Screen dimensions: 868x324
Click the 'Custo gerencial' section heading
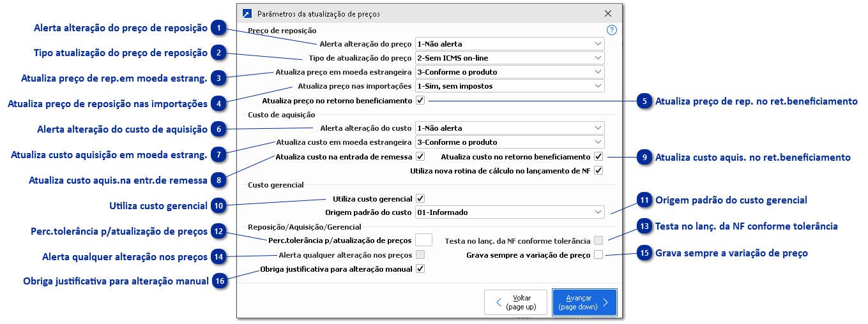[x=275, y=185]
